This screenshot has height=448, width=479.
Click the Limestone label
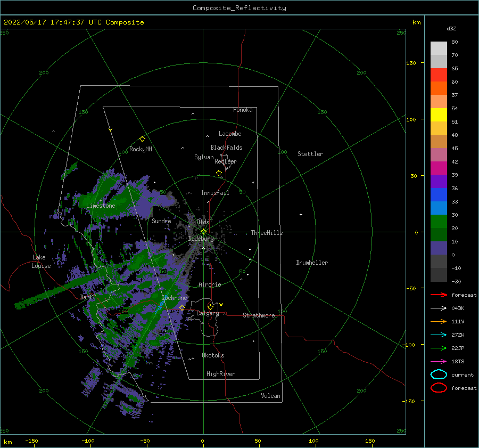click(x=101, y=206)
